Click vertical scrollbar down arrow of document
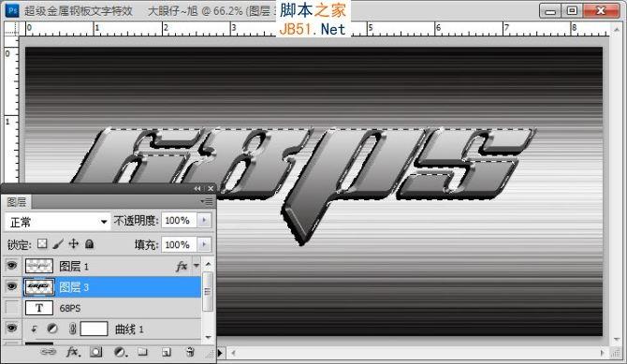This screenshot has height=364, width=627. (617, 340)
